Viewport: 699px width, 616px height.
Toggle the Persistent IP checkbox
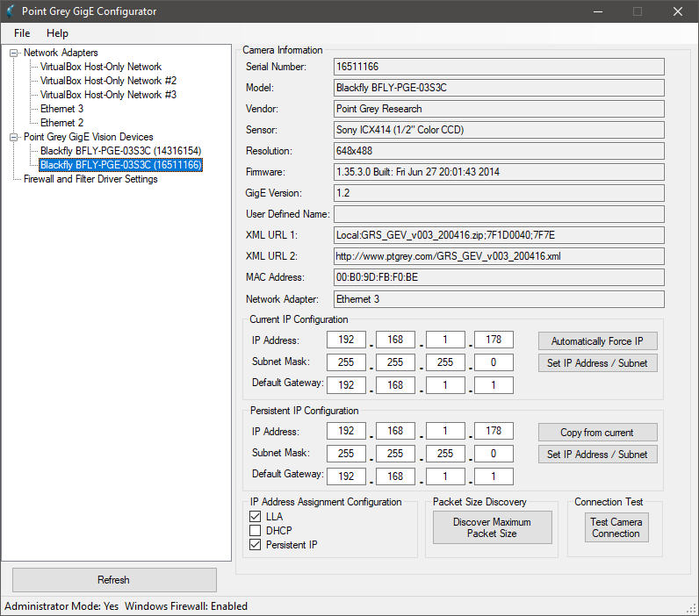pos(255,545)
